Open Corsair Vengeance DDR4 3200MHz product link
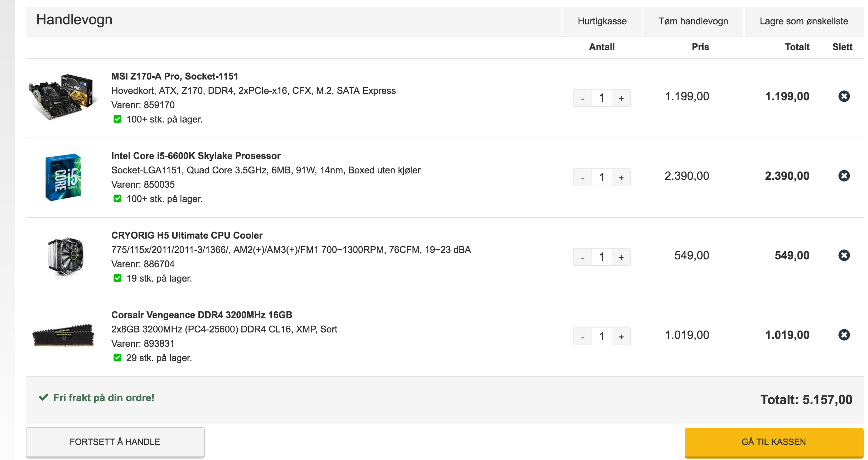Viewport: 868px width, 460px height. tap(202, 315)
